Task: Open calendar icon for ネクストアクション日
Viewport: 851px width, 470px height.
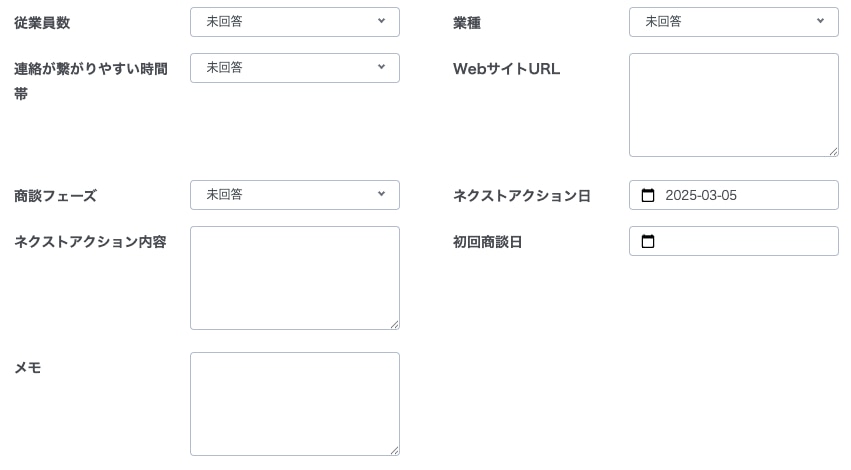Action: 647,195
